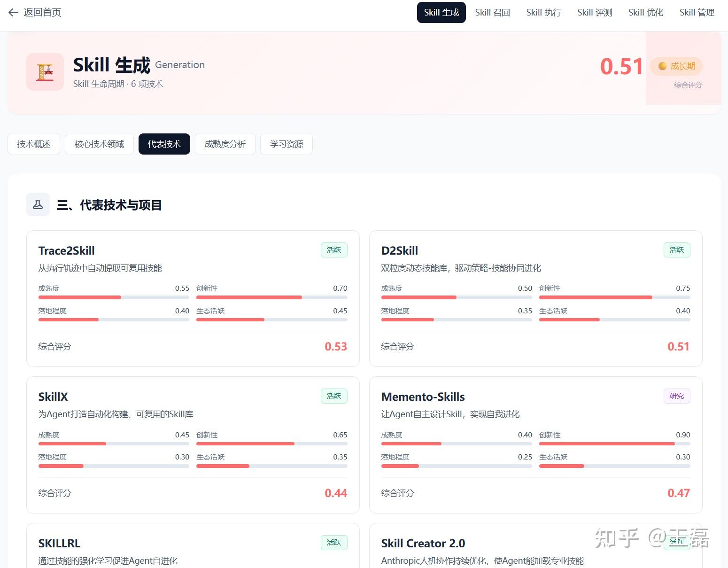Switch to Skill 召回 in top navigation
The width and height of the screenshot is (728, 568).
492,13
